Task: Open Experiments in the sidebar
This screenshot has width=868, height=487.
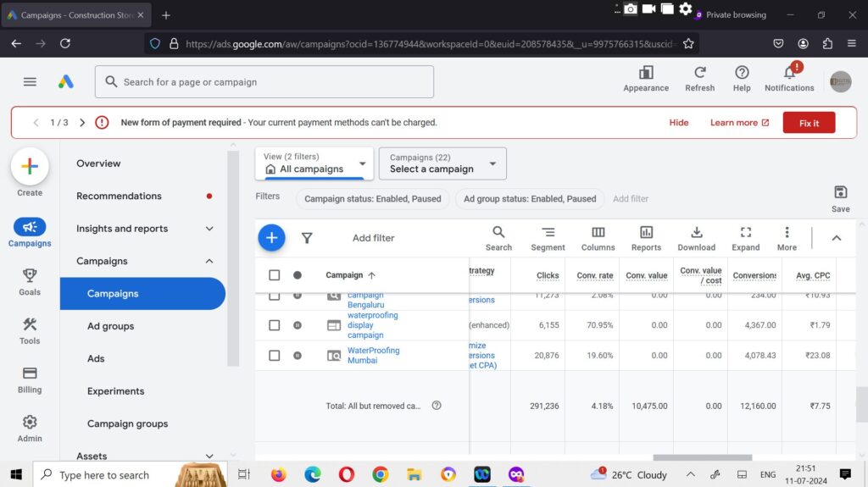Action: pyautogui.click(x=115, y=391)
